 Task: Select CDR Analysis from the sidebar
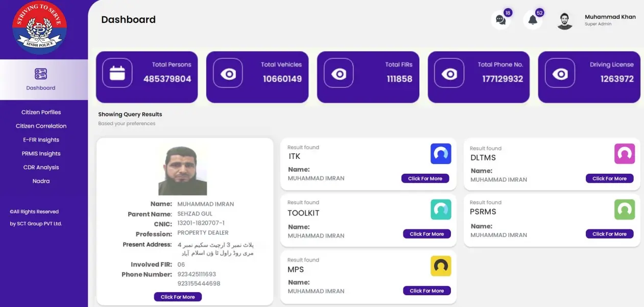[41, 168]
